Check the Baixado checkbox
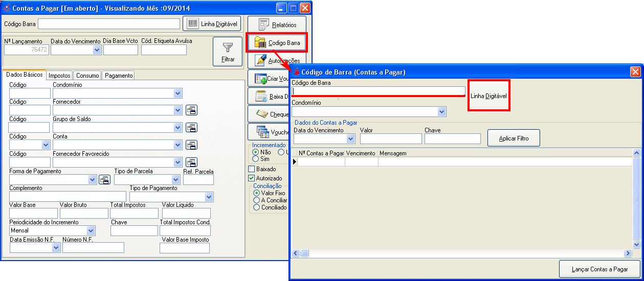The width and height of the screenshot is (644, 281). click(251, 169)
